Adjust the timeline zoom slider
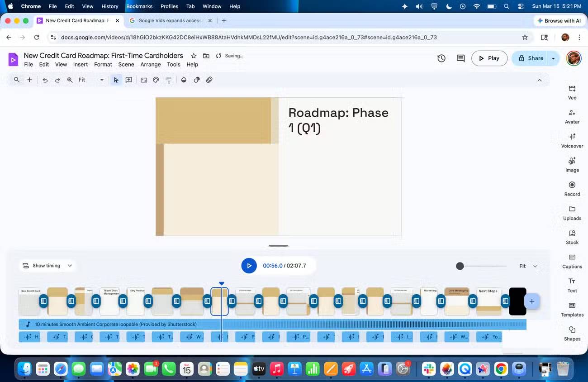This screenshot has width=588, height=382. click(460, 266)
